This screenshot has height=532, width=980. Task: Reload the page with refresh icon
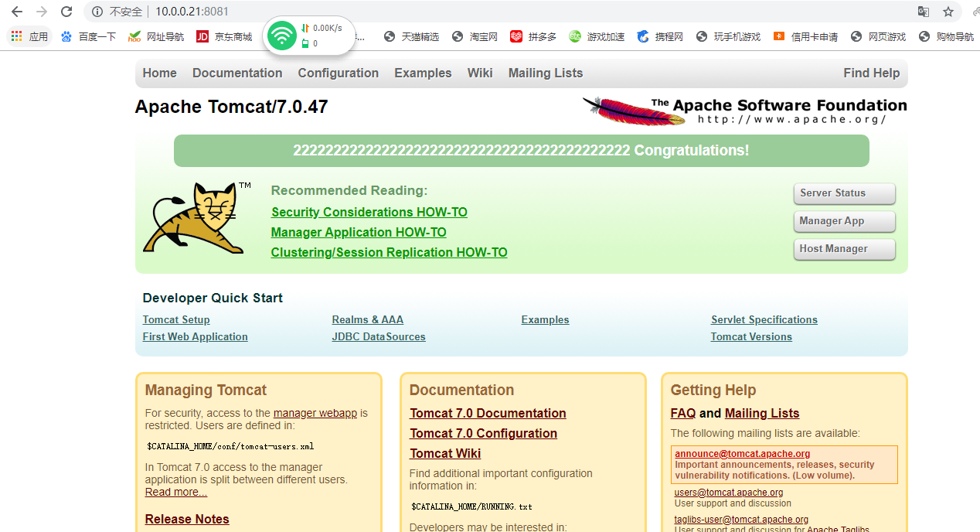(x=66, y=12)
